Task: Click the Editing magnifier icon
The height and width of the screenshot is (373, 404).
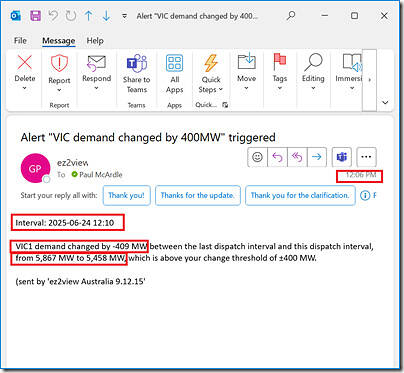Action: point(313,62)
